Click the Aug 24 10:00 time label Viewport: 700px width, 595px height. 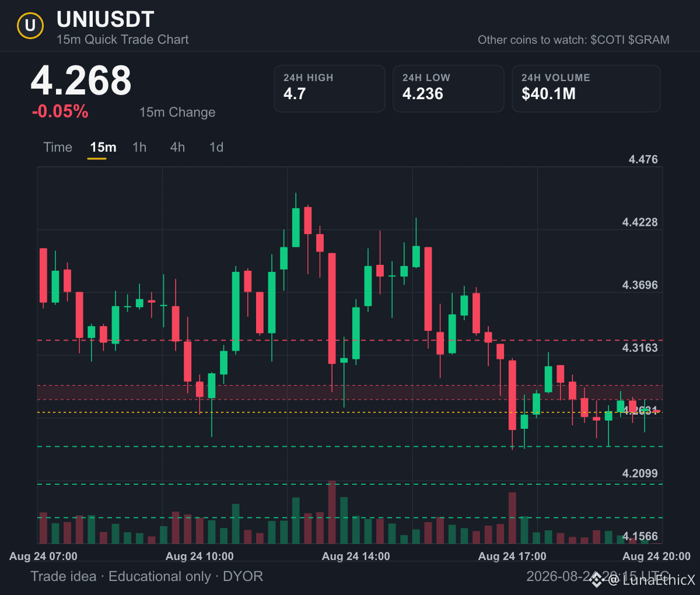point(199,556)
